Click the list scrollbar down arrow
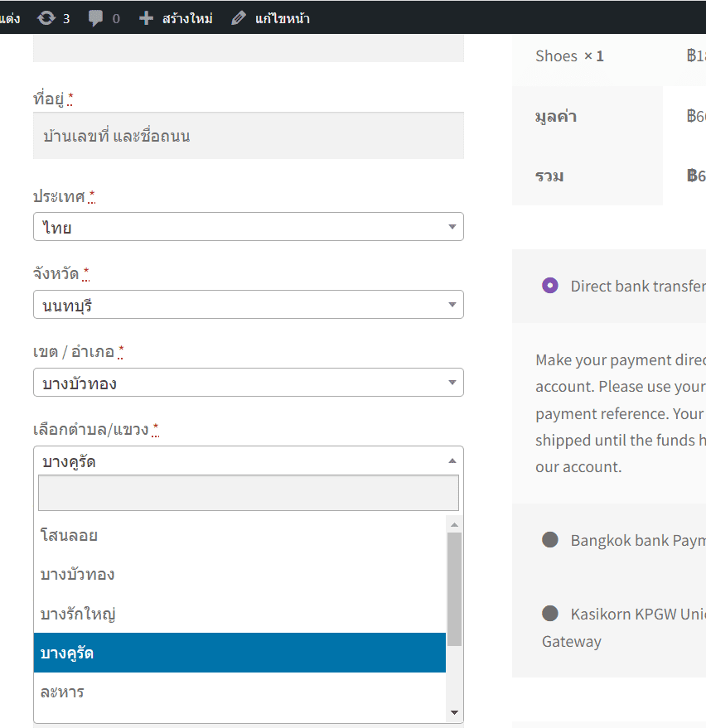706x728 pixels. (x=454, y=712)
